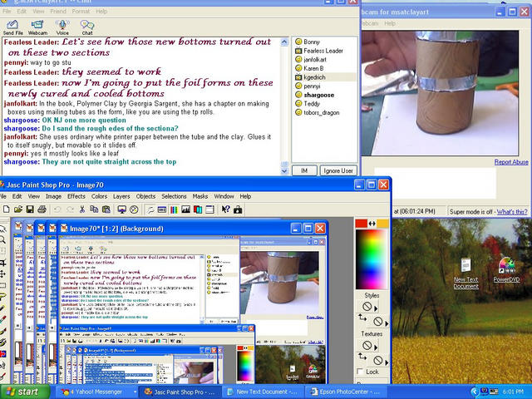Toggle the overview window icon
Screen dimensions: 532x399
(x=210, y=209)
